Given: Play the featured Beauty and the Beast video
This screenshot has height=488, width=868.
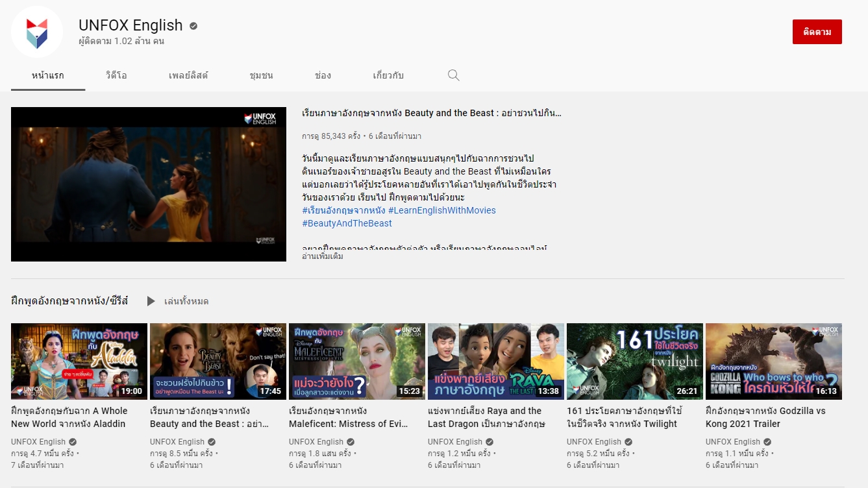Looking at the screenshot, I should point(149,184).
